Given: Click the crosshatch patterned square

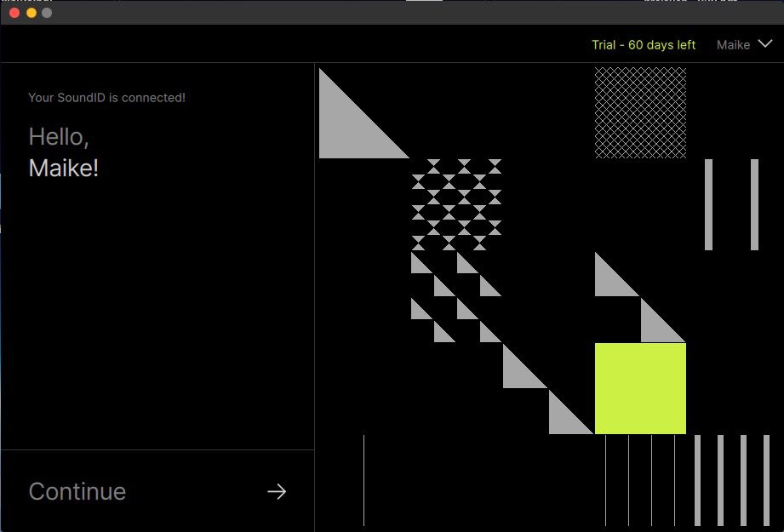Looking at the screenshot, I should tap(640, 113).
